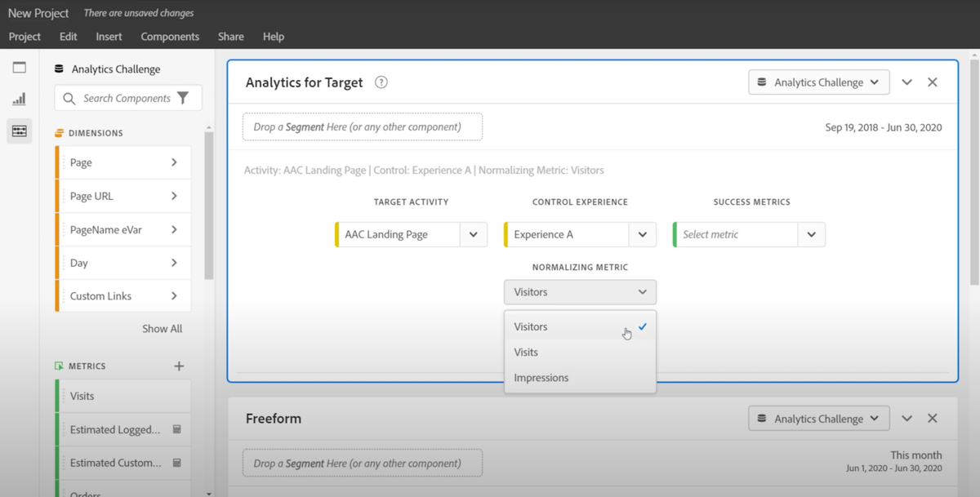Image resolution: width=980 pixels, height=497 pixels.
Task: Click the Sep 19, 2018 - Jun 30, 2020 date range
Action: click(884, 127)
